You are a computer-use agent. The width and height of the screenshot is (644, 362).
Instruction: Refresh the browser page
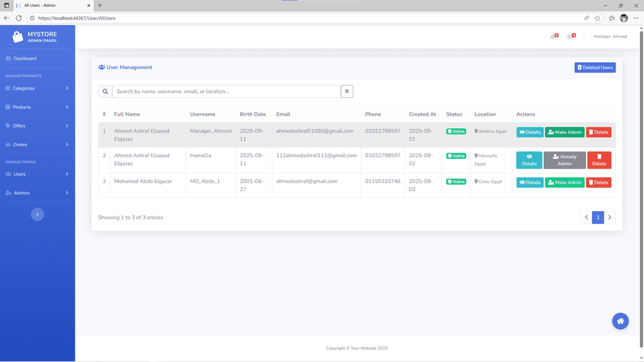point(19,18)
